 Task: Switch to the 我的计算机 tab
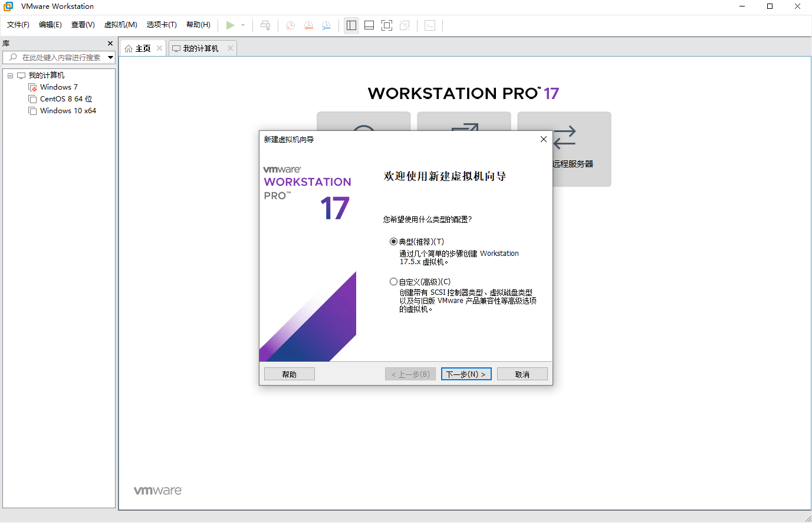200,48
